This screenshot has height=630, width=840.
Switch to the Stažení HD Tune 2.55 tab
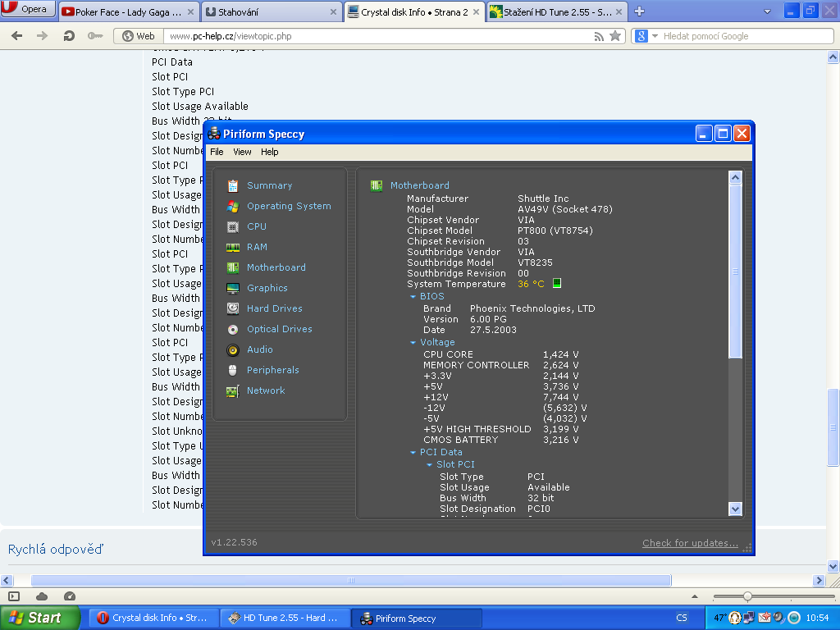pyautogui.click(x=557, y=11)
